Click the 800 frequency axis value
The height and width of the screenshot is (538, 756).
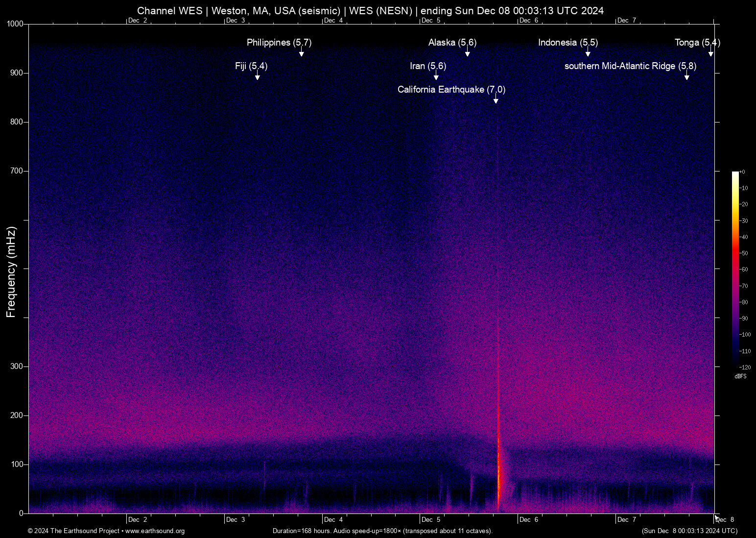coord(17,122)
